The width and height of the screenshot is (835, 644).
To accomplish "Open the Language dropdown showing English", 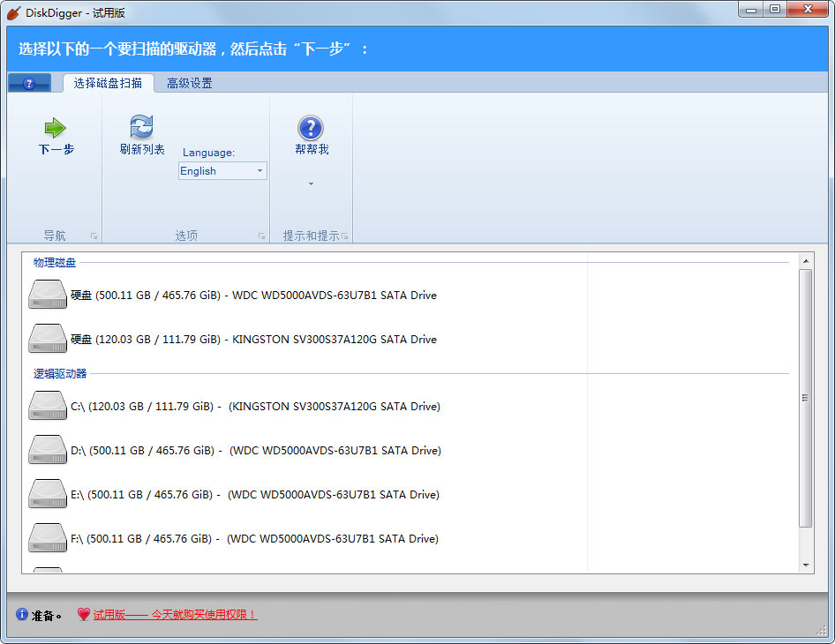I will [222, 171].
